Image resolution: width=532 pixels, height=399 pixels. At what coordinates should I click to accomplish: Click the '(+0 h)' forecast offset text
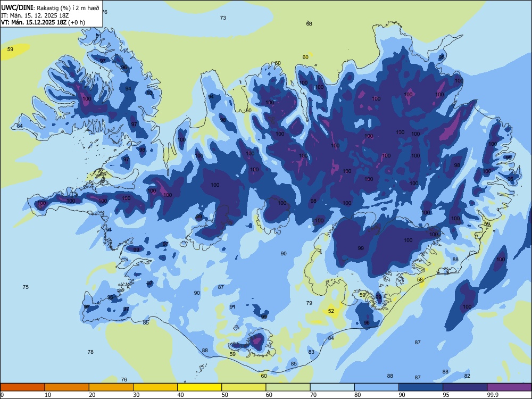coord(77,22)
